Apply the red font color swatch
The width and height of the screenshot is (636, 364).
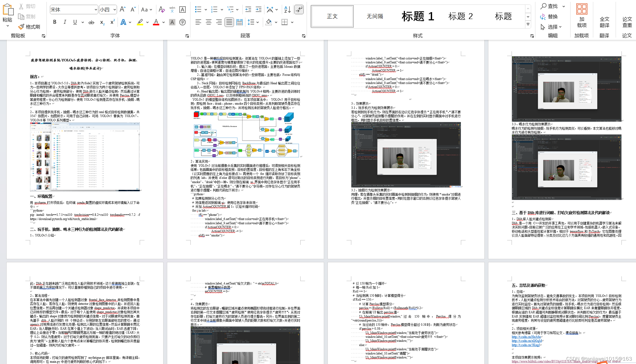[156, 22]
